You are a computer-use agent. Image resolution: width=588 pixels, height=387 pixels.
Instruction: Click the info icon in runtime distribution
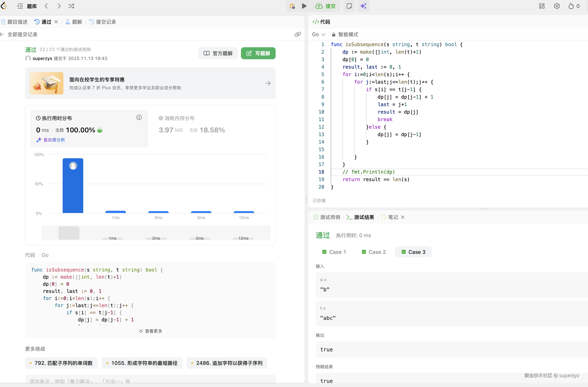[139, 118]
